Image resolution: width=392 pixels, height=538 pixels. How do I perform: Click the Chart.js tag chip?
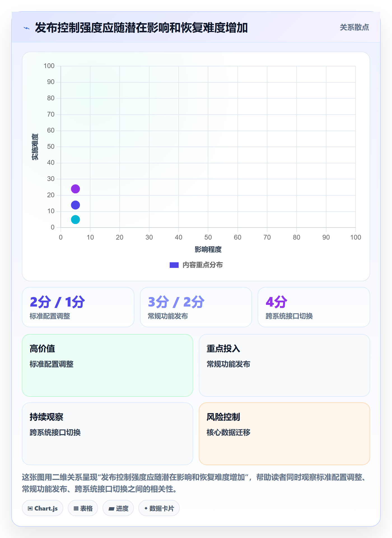coord(43,508)
